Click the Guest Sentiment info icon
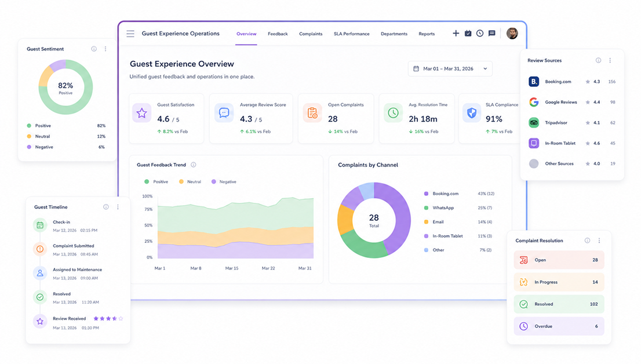 point(94,49)
